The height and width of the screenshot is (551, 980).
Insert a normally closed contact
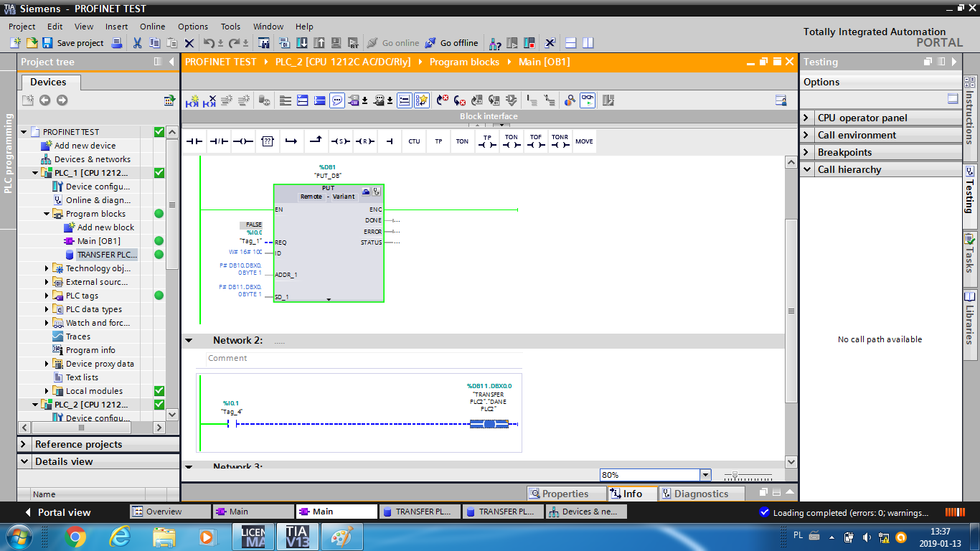[219, 141]
